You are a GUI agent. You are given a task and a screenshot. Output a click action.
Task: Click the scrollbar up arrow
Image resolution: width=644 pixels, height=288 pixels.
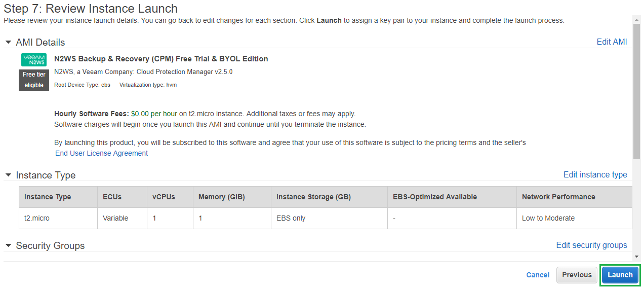click(636, 19)
